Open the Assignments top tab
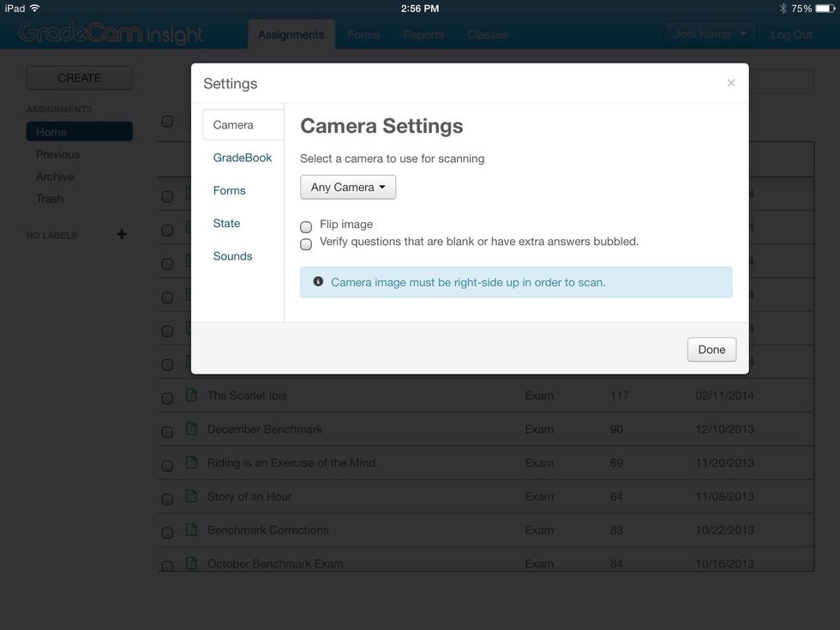This screenshot has width=840, height=630. click(x=291, y=34)
